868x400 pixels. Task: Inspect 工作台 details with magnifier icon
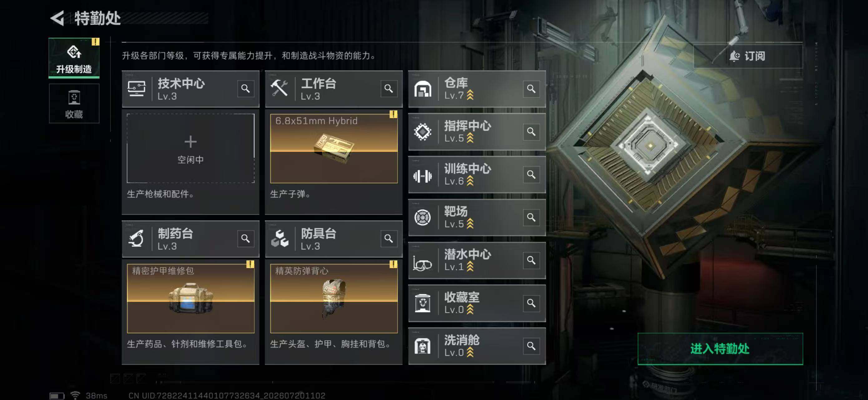pyautogui.click(x=389, y=88)
